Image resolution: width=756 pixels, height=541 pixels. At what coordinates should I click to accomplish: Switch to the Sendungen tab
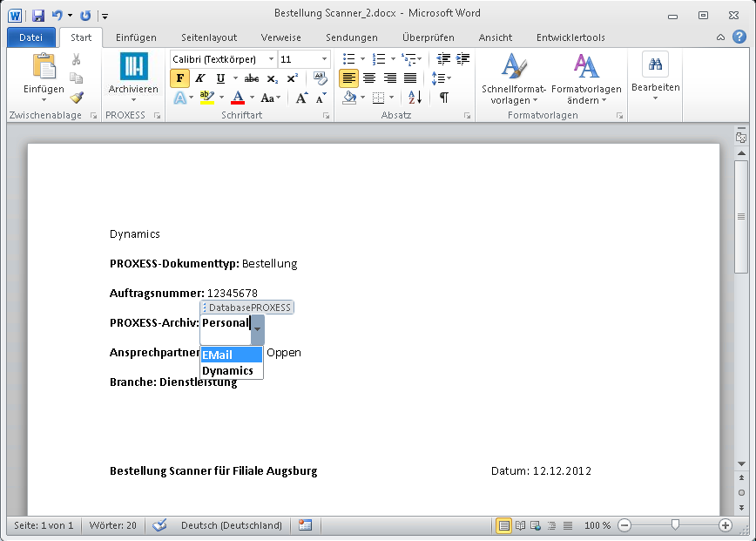coord(352,37)
